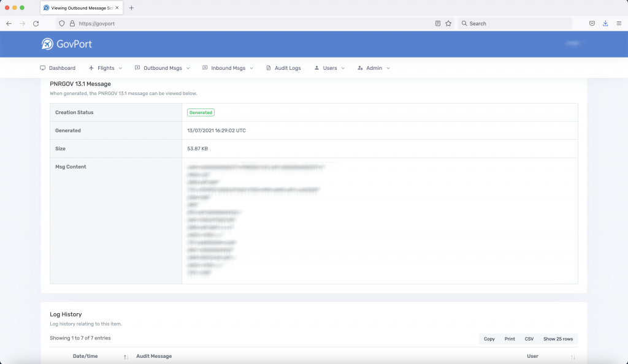Expand the Outbound Msgs dropdown
628x364 pixels.
[163, 68]
